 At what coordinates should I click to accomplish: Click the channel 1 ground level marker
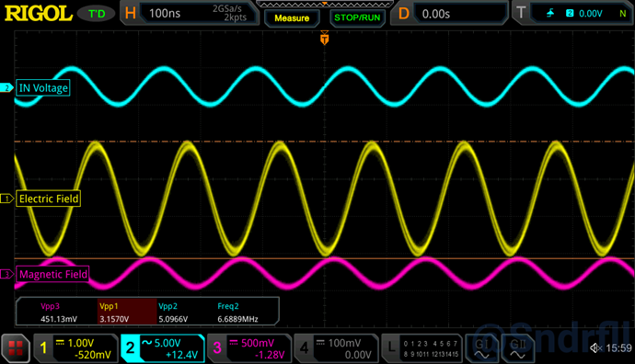tap(6, 199)
